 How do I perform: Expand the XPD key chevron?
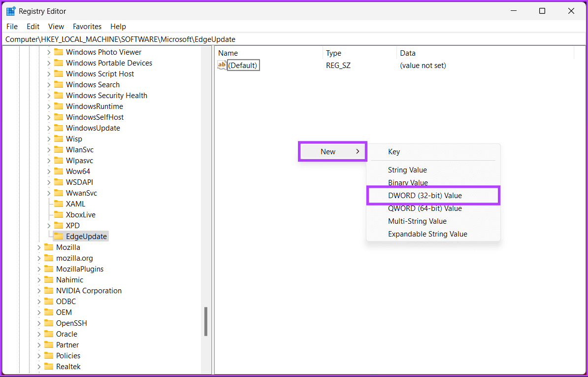click(49, 225)
